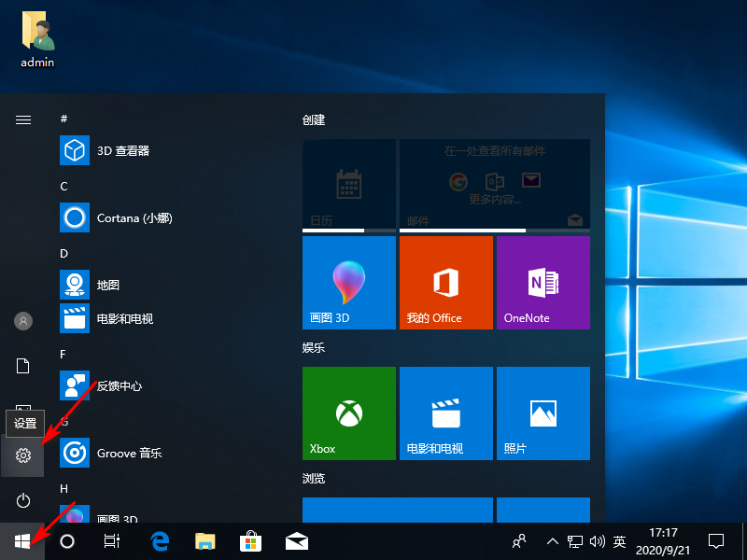Expand the Start menu hamburger button
Screen dimensions: 747x560
coord(23,119)
